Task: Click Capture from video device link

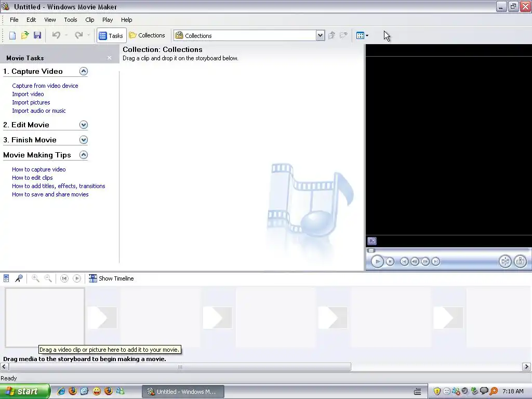Action: [45, 86]
